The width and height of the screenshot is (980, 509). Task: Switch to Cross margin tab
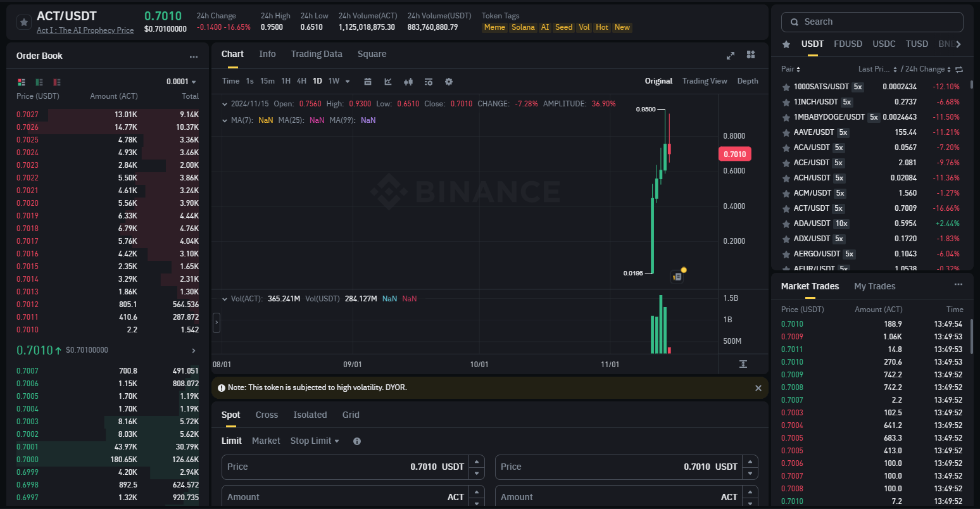click(267, 415)
